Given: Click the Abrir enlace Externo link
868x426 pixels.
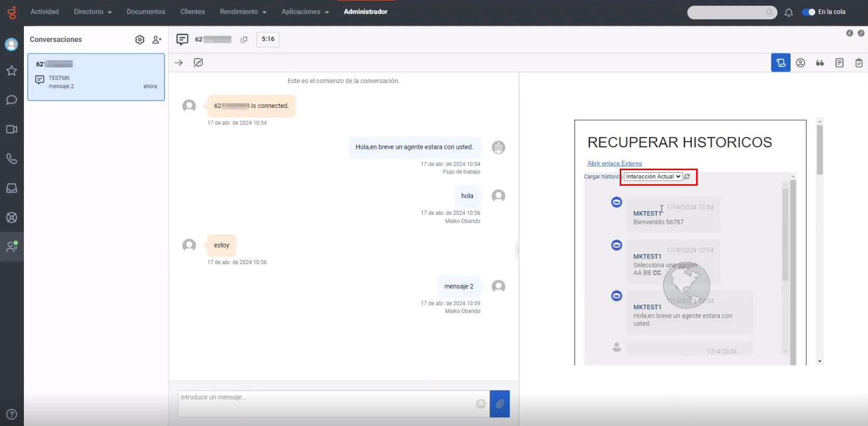Looking at the screenshot, I should (615, 163).
